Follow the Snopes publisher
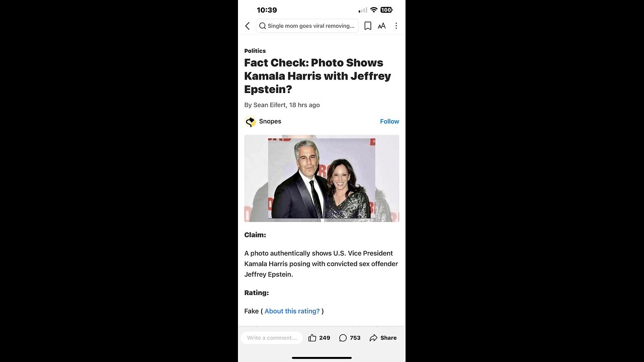The height and width of the screenshot is (362, 644). [x=389, y=121]
